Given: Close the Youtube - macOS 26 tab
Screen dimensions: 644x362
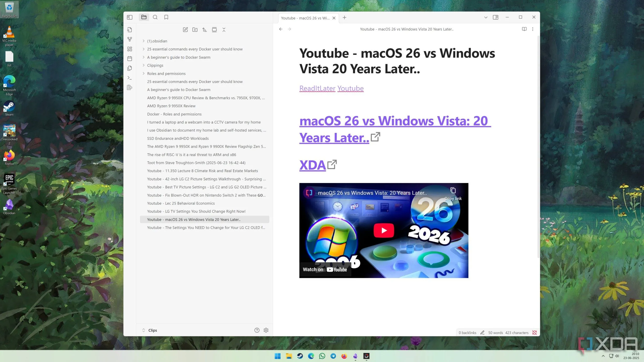Looking at the screenshot, I should [334, 18].
